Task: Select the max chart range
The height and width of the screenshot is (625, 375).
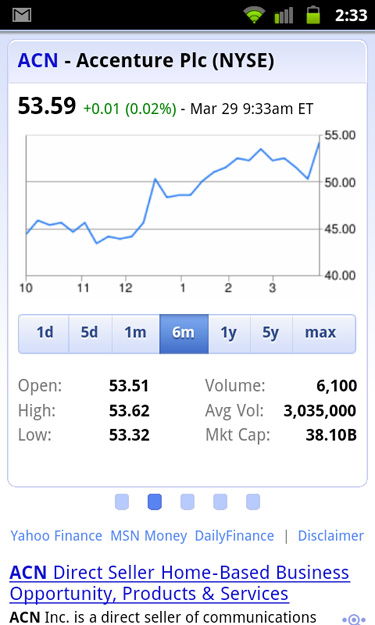Action: coord(324,334)
